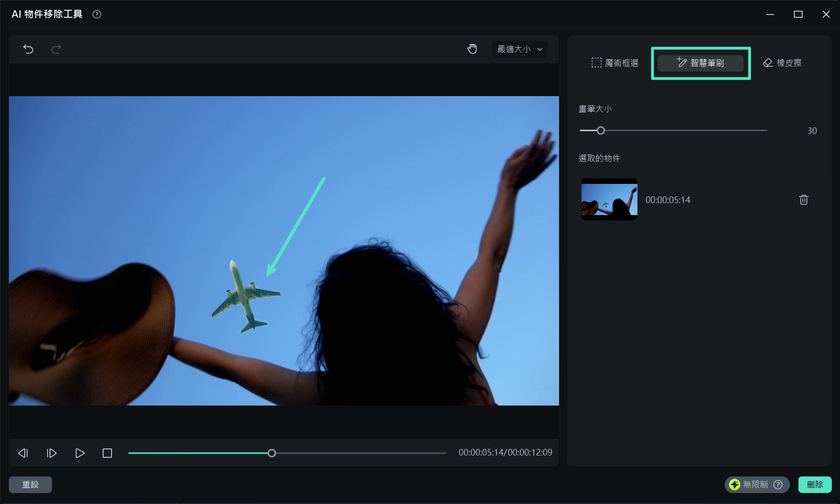Click the green 刪除 button
This screenshot has height=504, width=840.
pos(814,484)
